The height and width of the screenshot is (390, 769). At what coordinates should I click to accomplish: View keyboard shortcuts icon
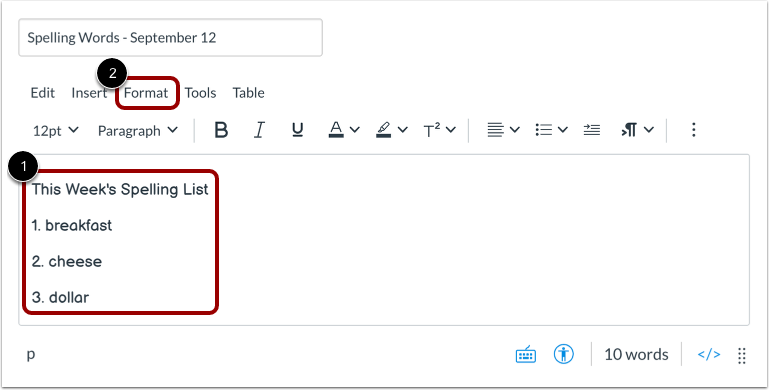point(526,355)
